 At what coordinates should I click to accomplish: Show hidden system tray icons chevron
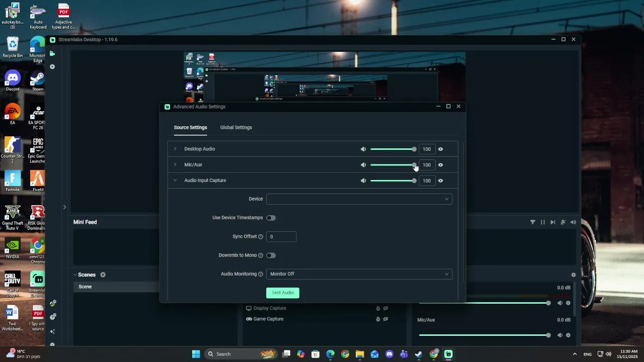point(575,354)
